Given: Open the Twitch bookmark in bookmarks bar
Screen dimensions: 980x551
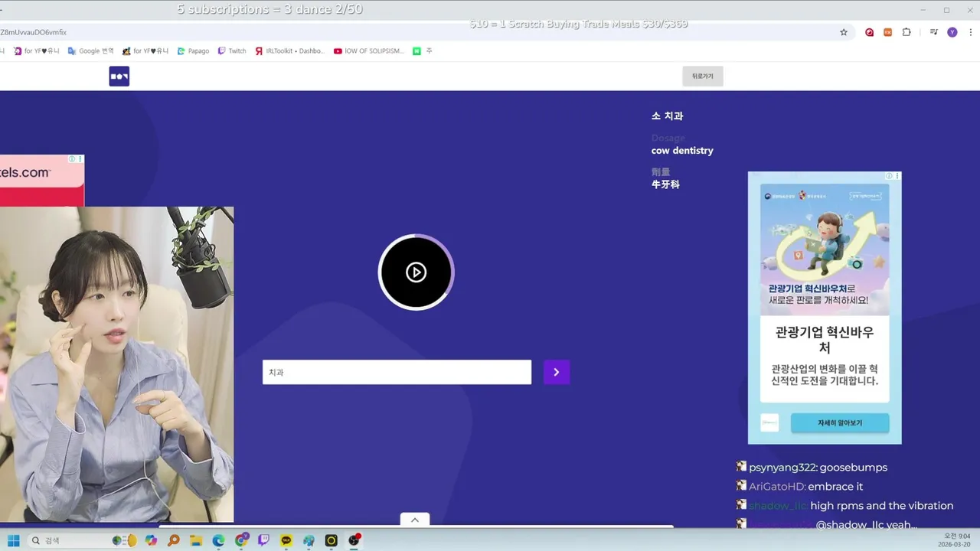Looking at the screenshot, I should 232,51.
